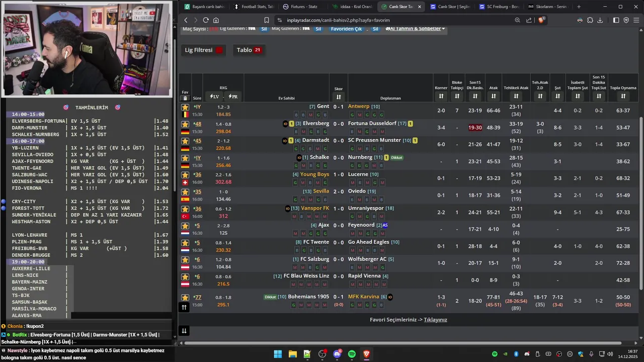
Task: Bookmark this page with bookmark icon
Action: (x=267, y=20)
